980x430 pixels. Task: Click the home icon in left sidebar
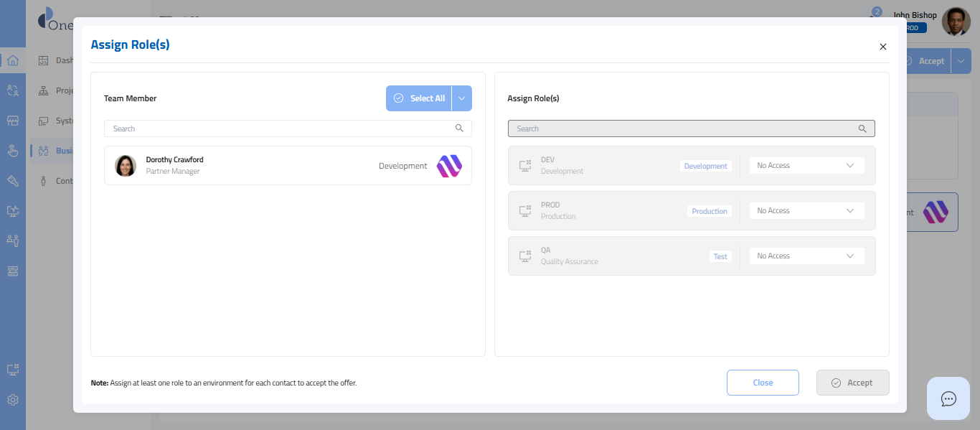pos(12,60)
